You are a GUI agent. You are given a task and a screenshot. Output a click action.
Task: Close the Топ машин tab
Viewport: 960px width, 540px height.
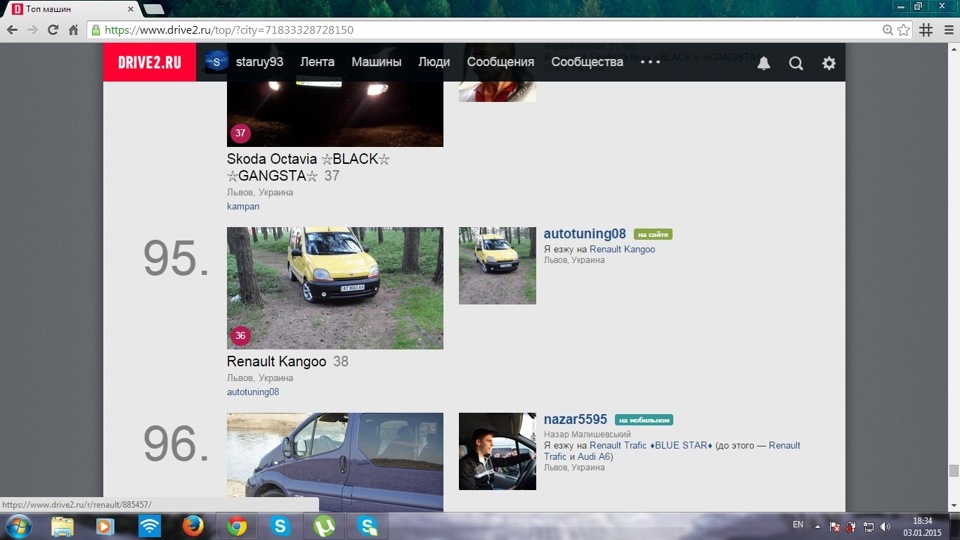[x=130, y=9]
